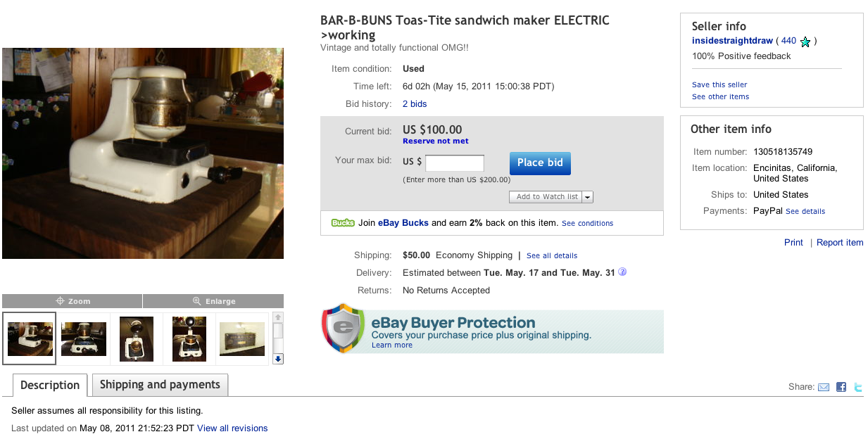Click the Zoom crosshair button under photo
The width and height of the screenshot is (868, 439).
tap(73, 301)
